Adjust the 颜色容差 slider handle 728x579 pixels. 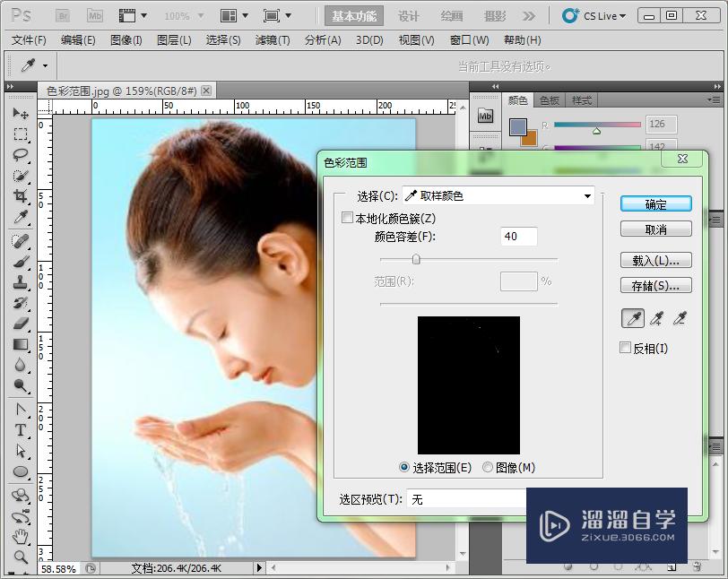click(x=416, y=259)
